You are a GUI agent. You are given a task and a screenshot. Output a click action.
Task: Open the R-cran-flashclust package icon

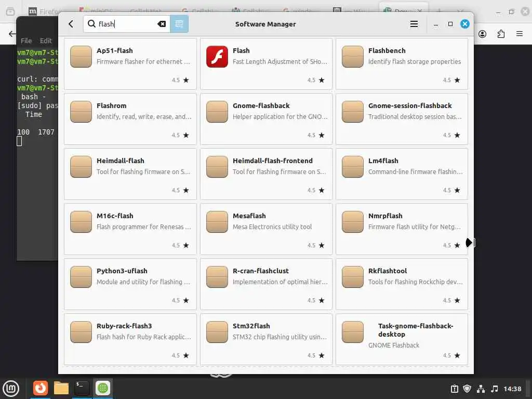click(217, 277)
